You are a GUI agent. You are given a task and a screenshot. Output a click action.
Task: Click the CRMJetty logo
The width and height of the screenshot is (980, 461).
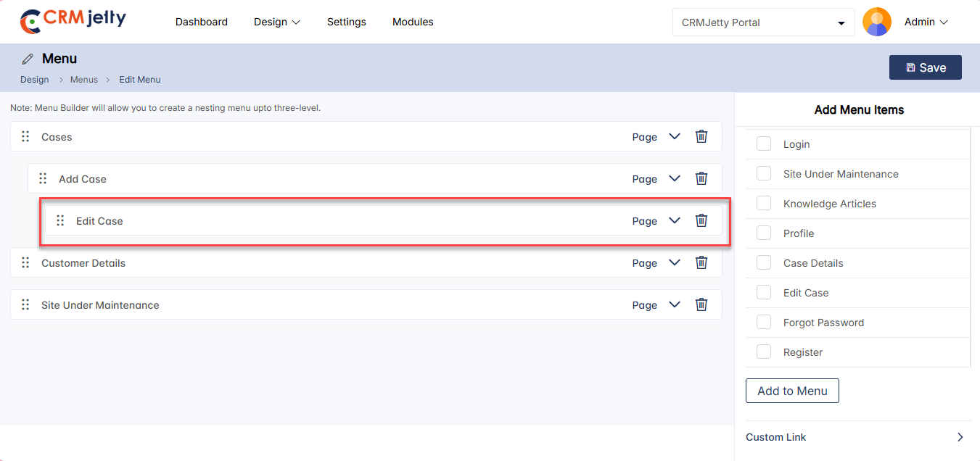[73, 22]
